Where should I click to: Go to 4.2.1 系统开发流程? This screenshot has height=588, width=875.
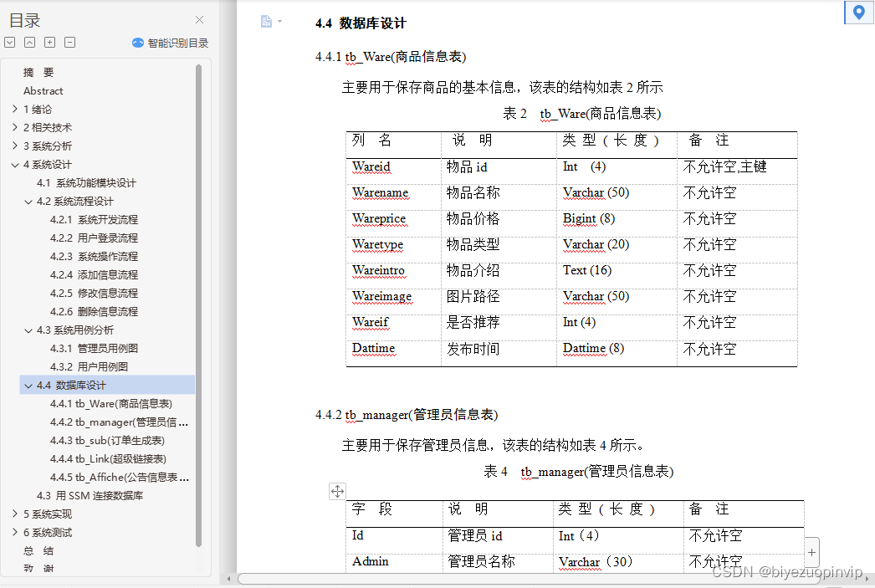94,220
